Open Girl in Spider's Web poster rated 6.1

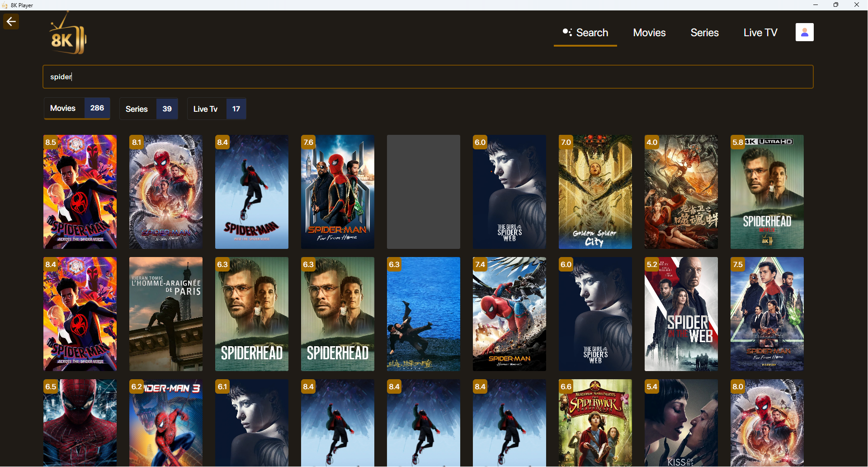252,423
